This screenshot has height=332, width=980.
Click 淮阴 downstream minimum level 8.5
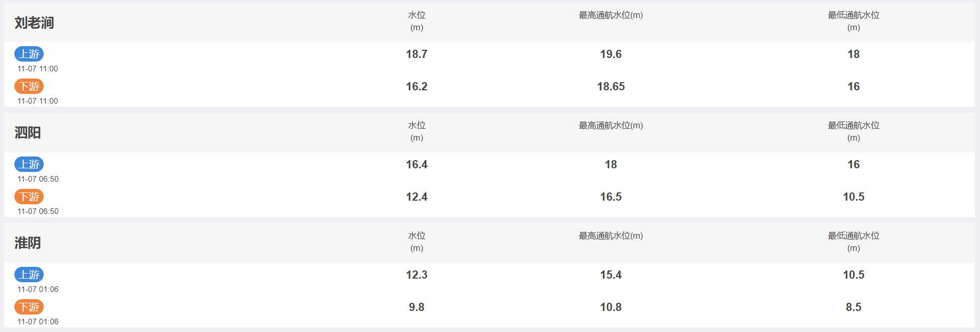854,307
